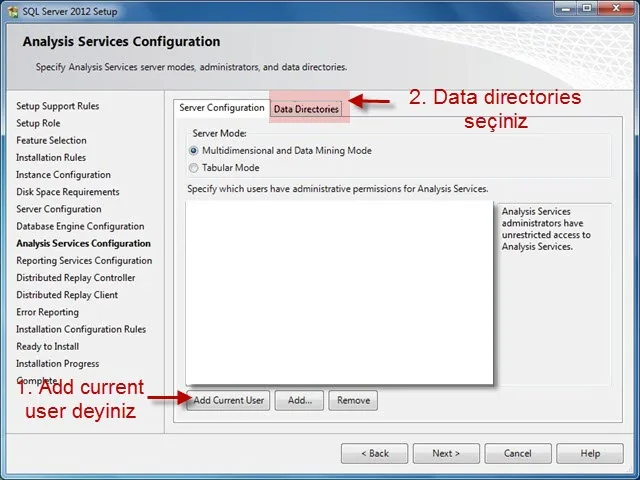Select Error Reporting step
This screenshot has width=640, height=480.
pyautogui.click(x=47, y=312)
